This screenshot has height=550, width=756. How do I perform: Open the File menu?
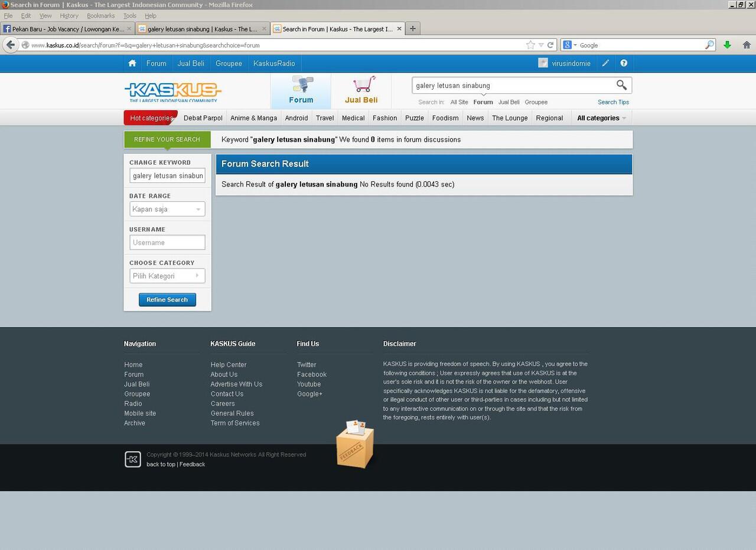8,16
